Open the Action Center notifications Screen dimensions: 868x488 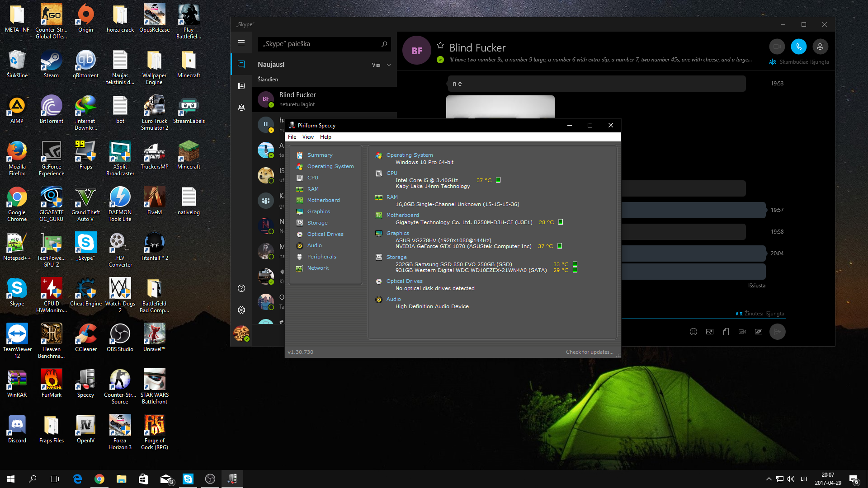click(854, 479)
